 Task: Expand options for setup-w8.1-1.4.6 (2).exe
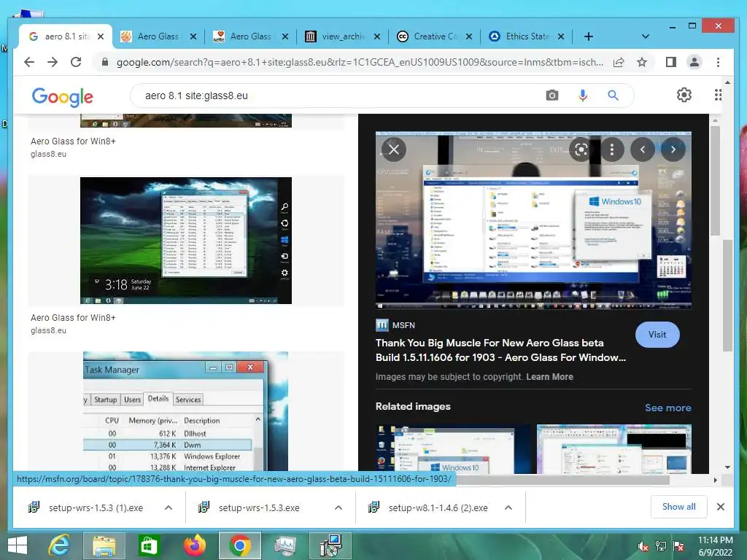click(508, 507)
